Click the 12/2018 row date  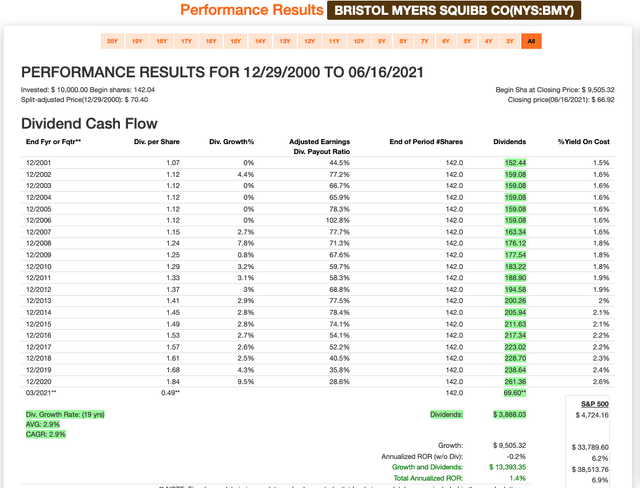click(38, 358)
